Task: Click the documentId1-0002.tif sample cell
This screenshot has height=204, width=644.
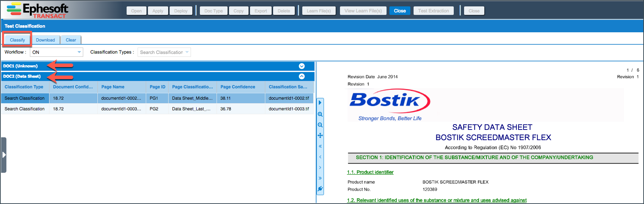Action: (289, 98)
